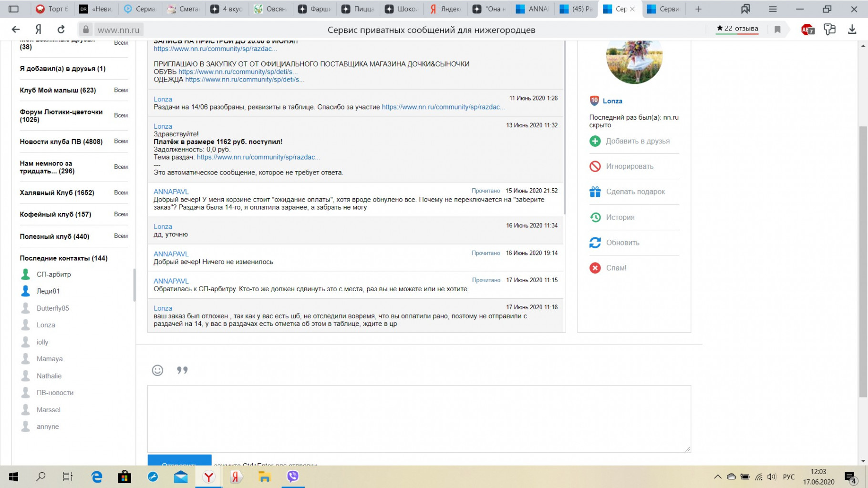Viewport: 868px width, 488px height.
Task: Click the green Add to friends plus icon
Action: coord(595,141)
